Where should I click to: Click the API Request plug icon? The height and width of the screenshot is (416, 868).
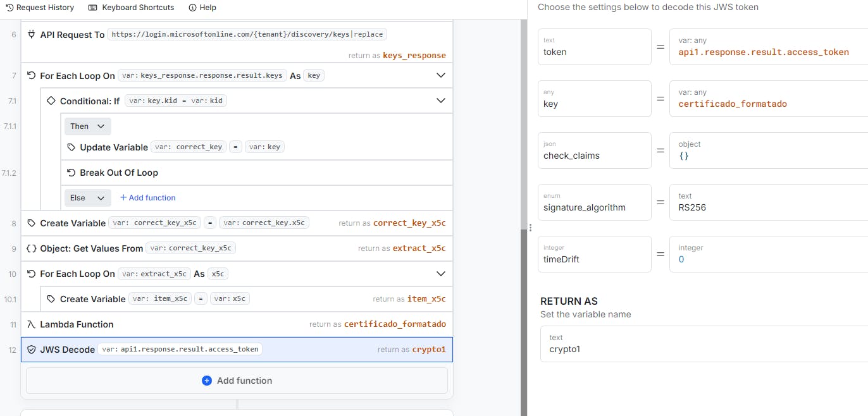[32, 35]
